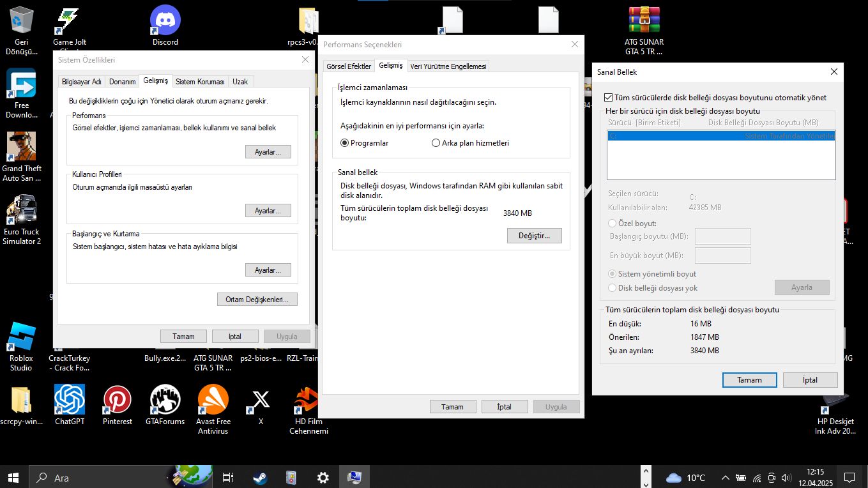
Task: Click Ayarlar in the Performans section
Action: pyautogui.click(x=268, y=152)
